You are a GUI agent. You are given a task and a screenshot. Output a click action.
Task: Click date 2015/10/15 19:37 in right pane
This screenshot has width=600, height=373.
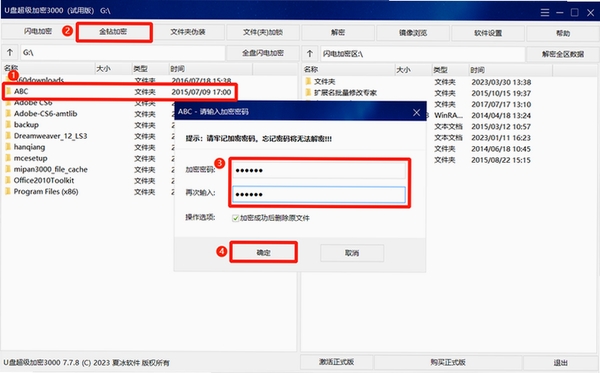[x=501, y=93]
